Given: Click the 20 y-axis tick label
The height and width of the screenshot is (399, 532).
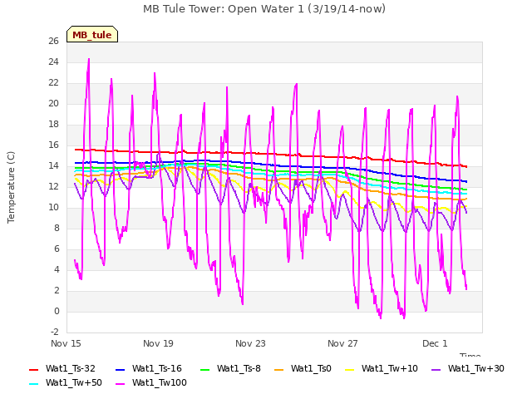Looking at the screenshot, I should [x=53, y=103].
